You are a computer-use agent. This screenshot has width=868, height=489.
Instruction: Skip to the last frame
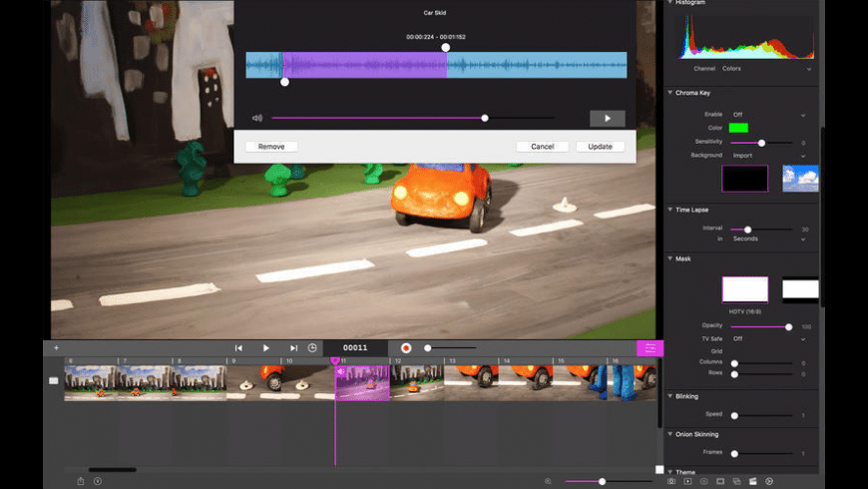[x=293, y=348]
